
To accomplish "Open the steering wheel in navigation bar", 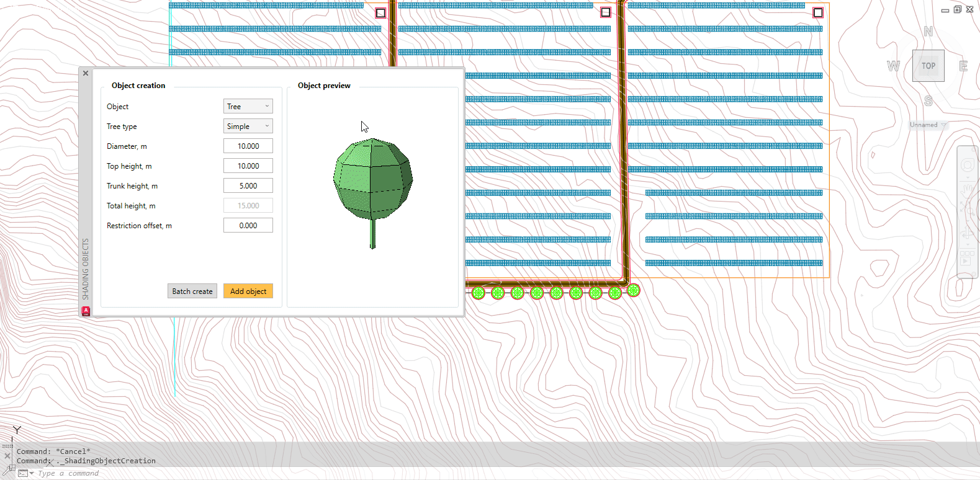I will click(967, 165).
